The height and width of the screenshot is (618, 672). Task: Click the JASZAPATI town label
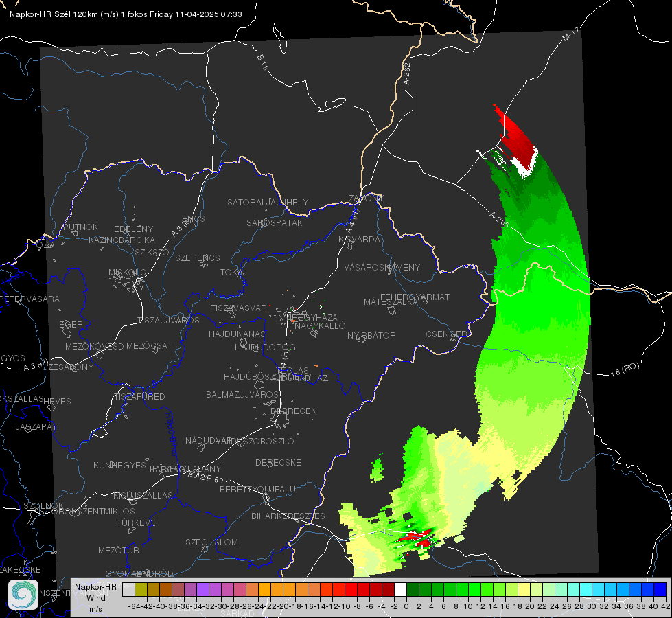coord(37,427)
